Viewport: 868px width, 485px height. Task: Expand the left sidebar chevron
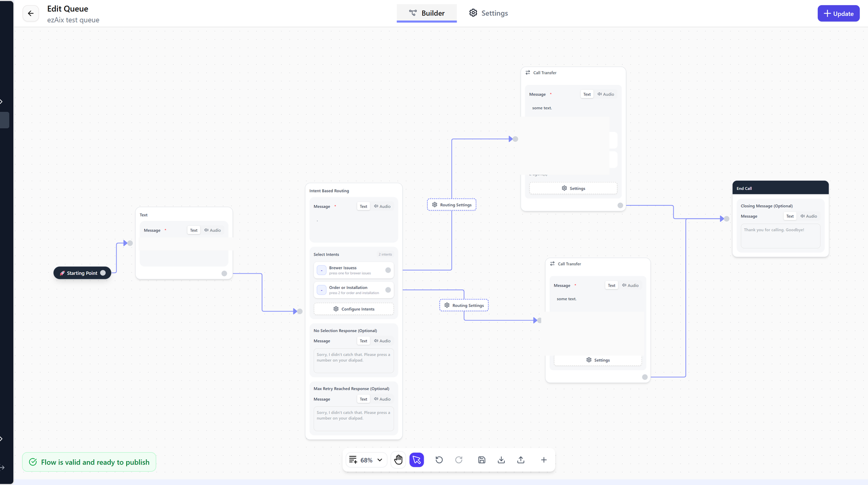[x=2, y=102]
